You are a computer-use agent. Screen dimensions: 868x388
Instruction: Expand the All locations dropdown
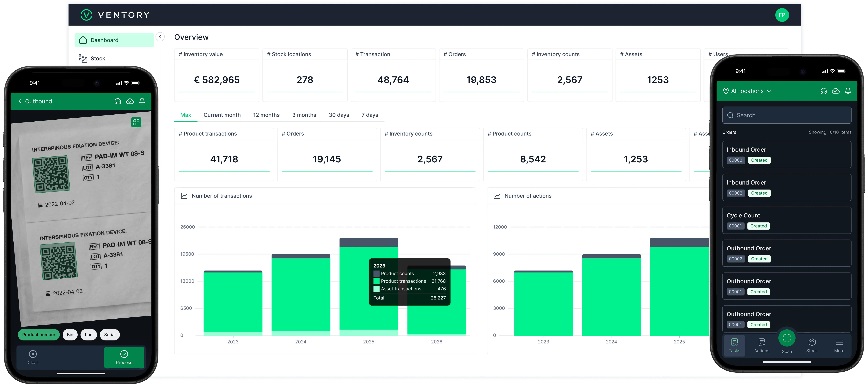747,91
